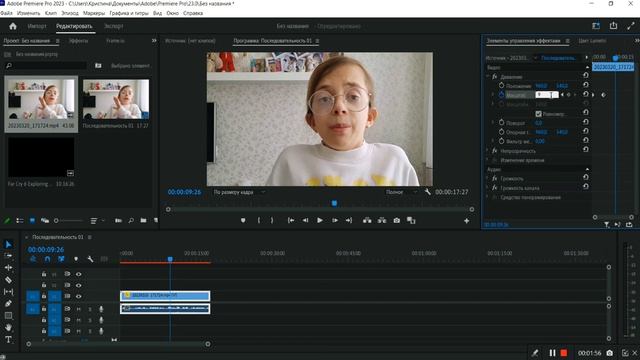This screenshot has height=360, width=640.
Task: Hide the V3 video track eye
Action: coord(78,274)
